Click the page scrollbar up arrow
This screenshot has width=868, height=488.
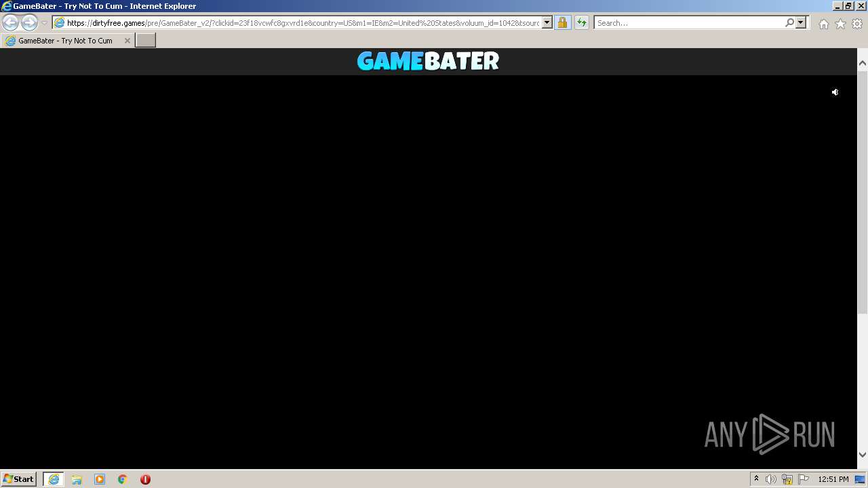coord(863,63)
